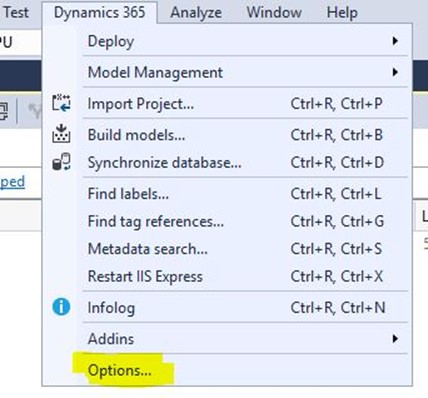Image resolution: width=428 pixels, height=398 pixels.
Task: Open the Analyze menu
Action: click(x=196, y=13)
